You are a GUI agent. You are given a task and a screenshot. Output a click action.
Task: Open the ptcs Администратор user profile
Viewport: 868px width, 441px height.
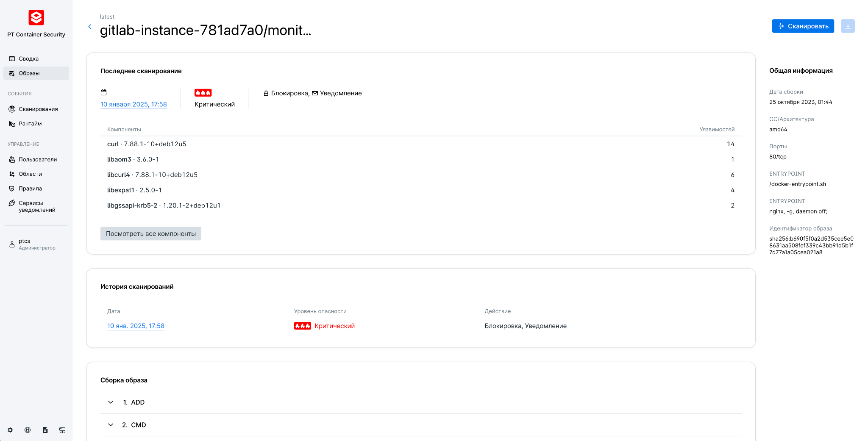[x=36, y=244]
